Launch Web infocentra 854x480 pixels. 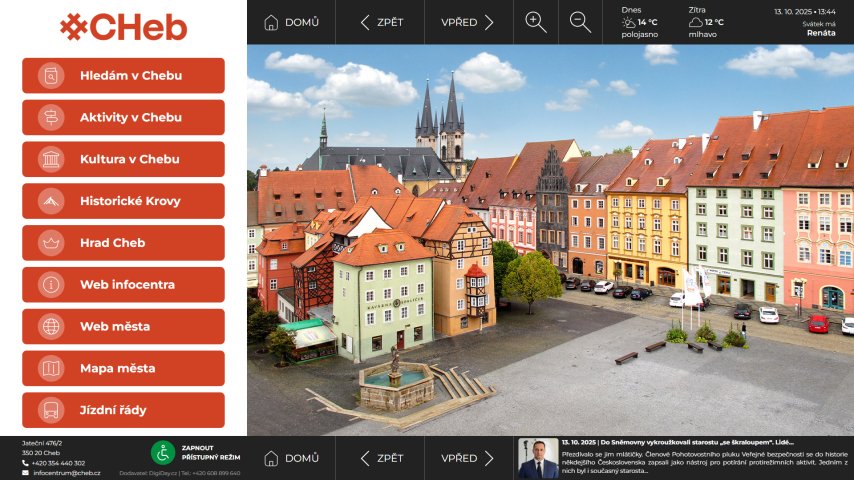123,285
